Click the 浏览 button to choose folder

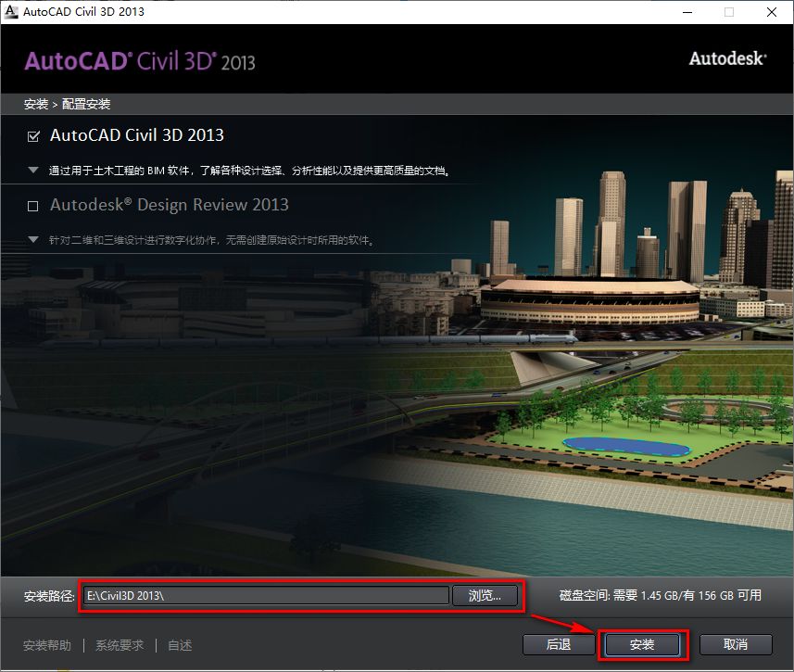tap(485, 596)
